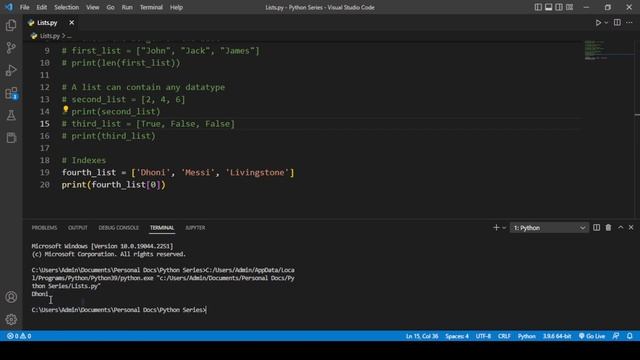Viewport: 640px width, 360px height.
Task: Switch to the Problems panel tab
Action: point(44,228)
